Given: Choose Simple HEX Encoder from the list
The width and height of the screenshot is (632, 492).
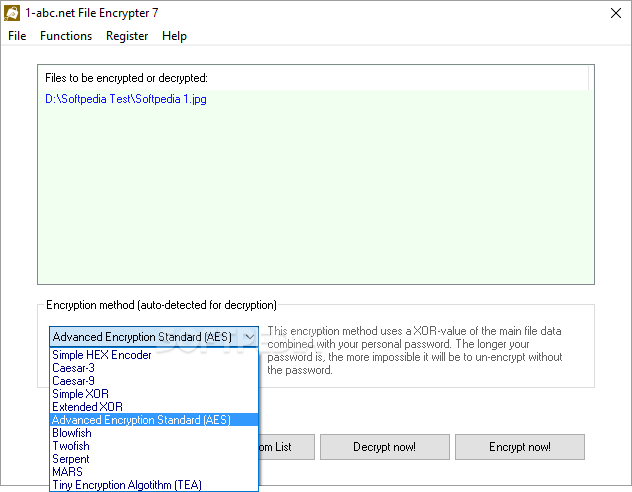Looking at the screenshot, I should (x=154, y=355).
